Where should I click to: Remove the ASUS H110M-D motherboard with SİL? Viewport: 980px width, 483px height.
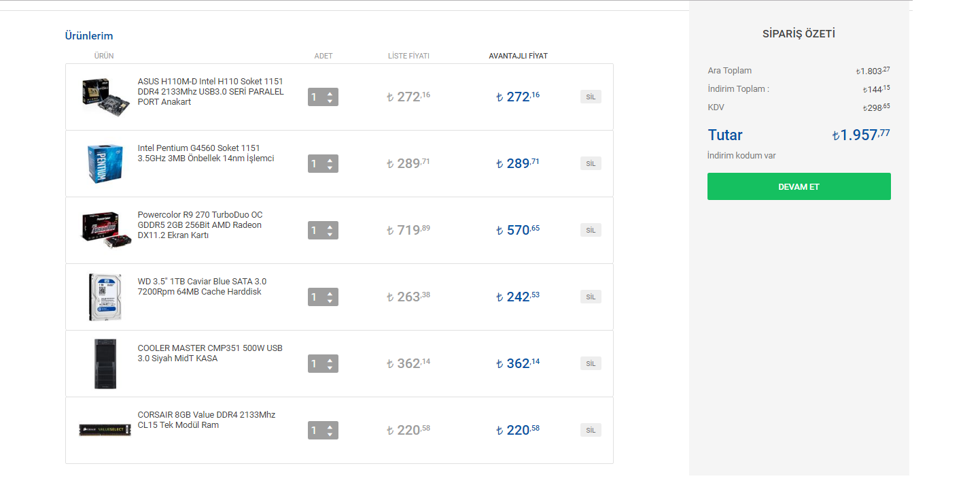pyautogui.click(x=591, y=97)
